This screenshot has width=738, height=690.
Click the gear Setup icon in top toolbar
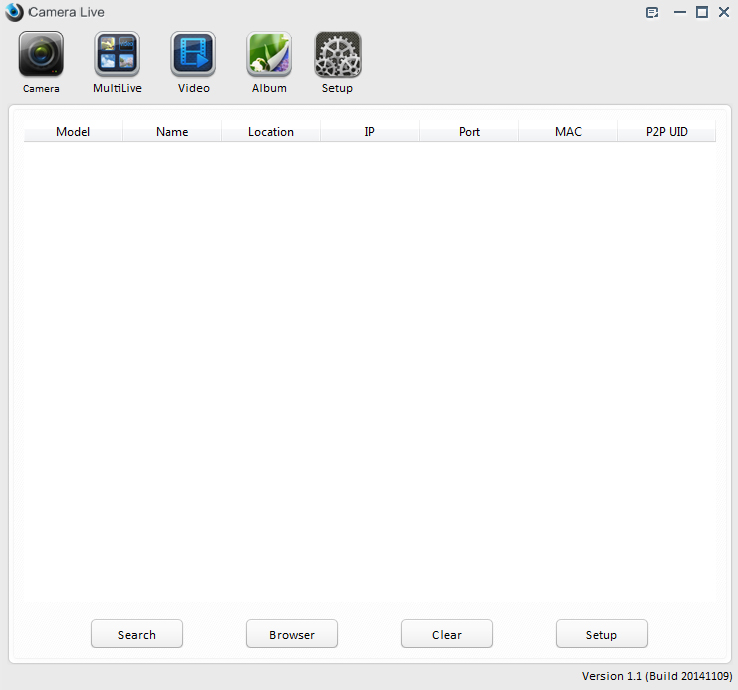click(337, 55)
